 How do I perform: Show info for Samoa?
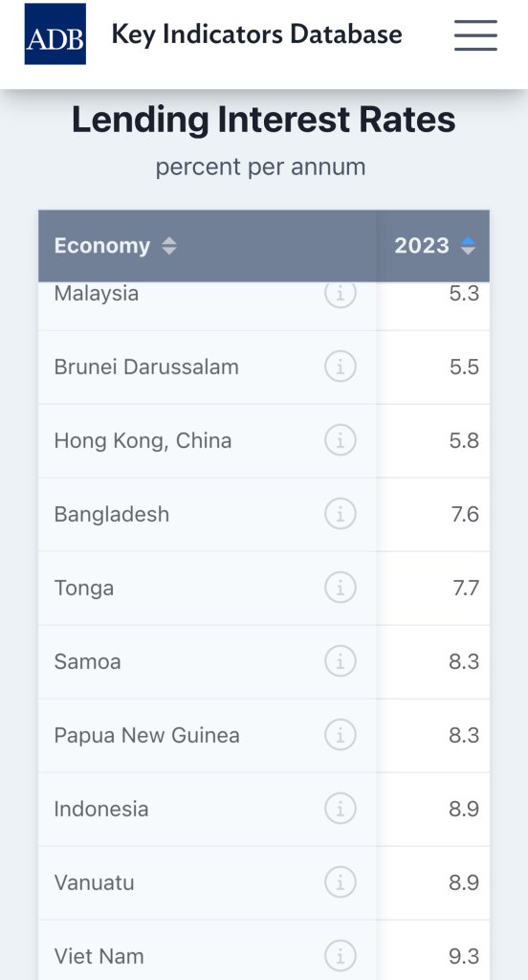pyautogui.click(x=341, y=661)
